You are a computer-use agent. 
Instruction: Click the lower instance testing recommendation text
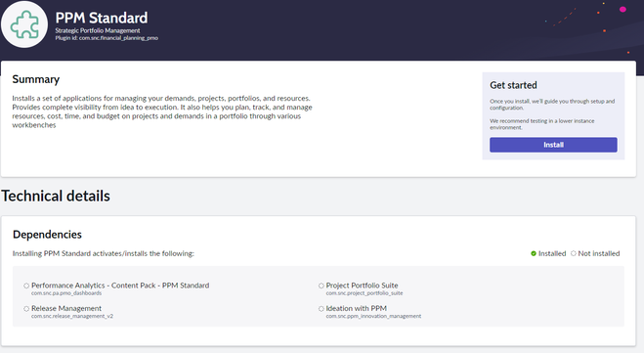pyautogui.click(x=541, y=124)
